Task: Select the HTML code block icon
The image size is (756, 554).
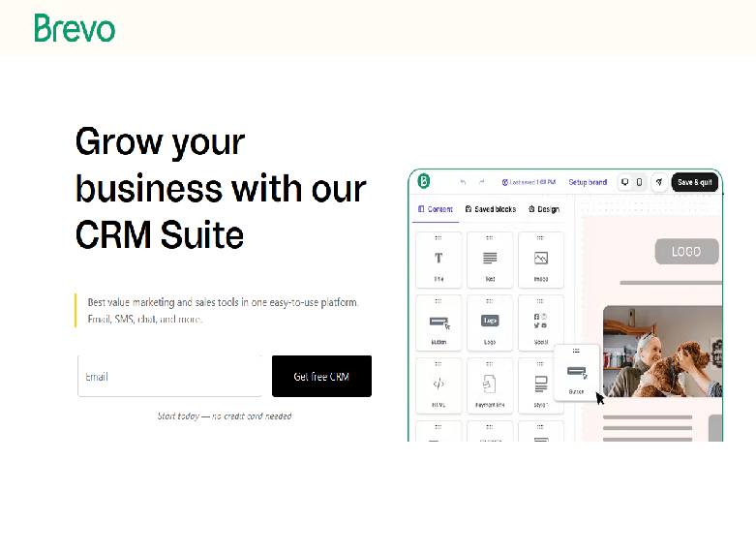Action: coord(438,385)
